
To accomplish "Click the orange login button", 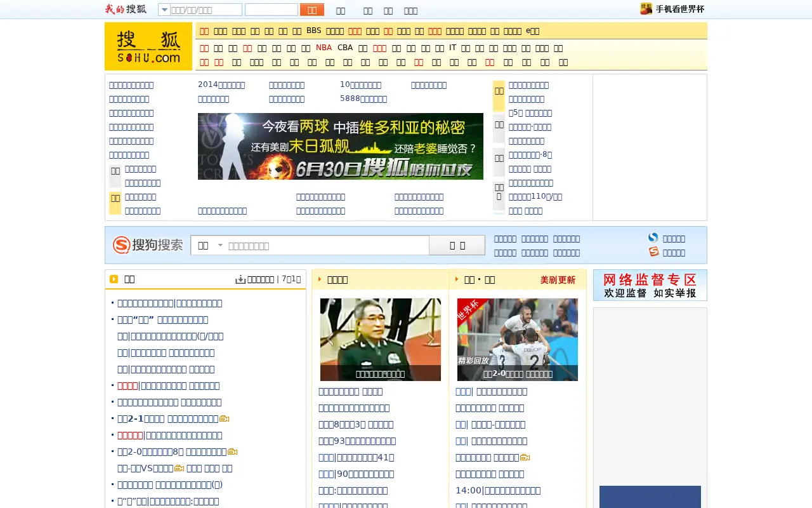I will pyautogui.click(x=312, y=10).
